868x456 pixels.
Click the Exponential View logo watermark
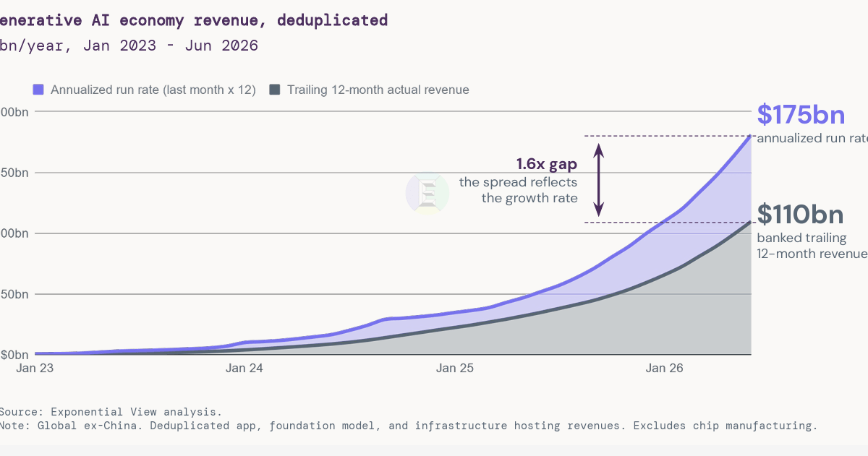427,193
